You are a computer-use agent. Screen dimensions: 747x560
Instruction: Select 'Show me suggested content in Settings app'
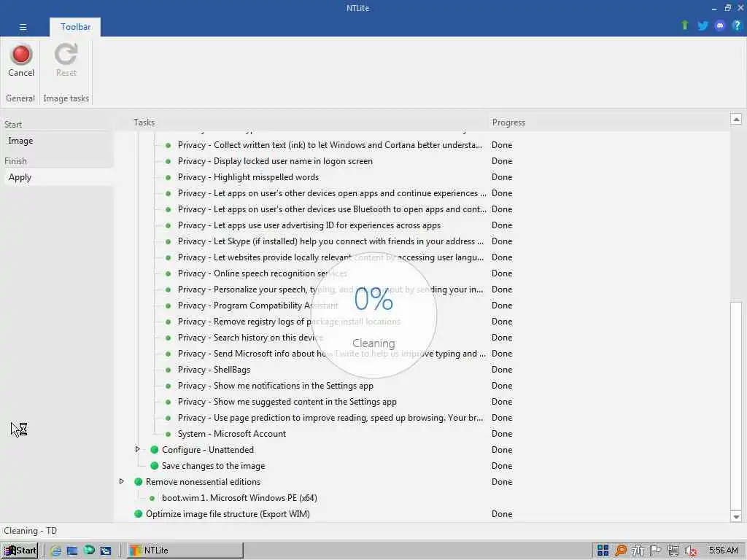pyautogui.click(x=287, y=402)
